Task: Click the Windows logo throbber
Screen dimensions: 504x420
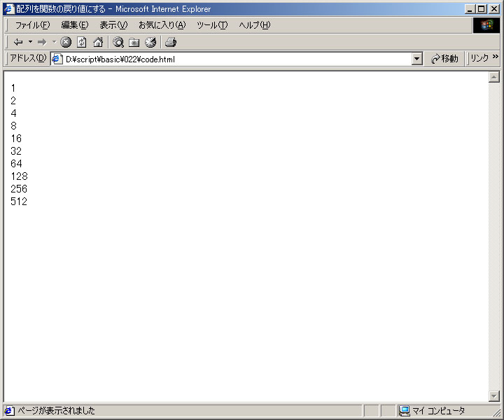Action: pos(486,25)
